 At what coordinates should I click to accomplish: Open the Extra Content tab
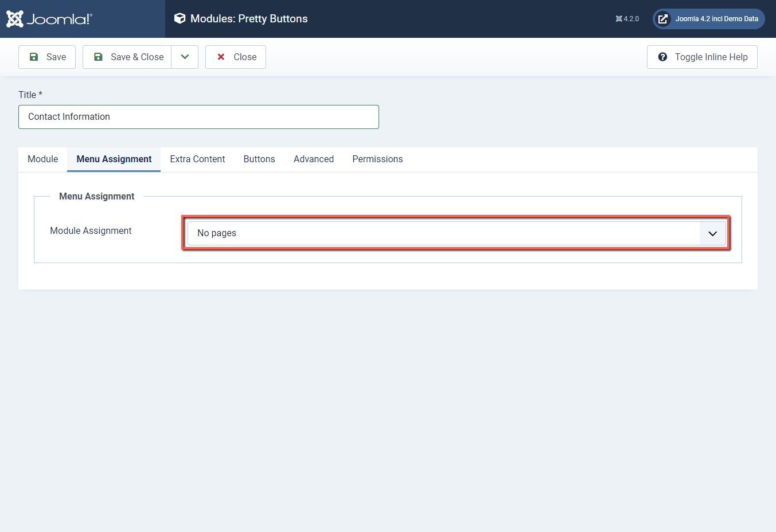pos(197,159)
